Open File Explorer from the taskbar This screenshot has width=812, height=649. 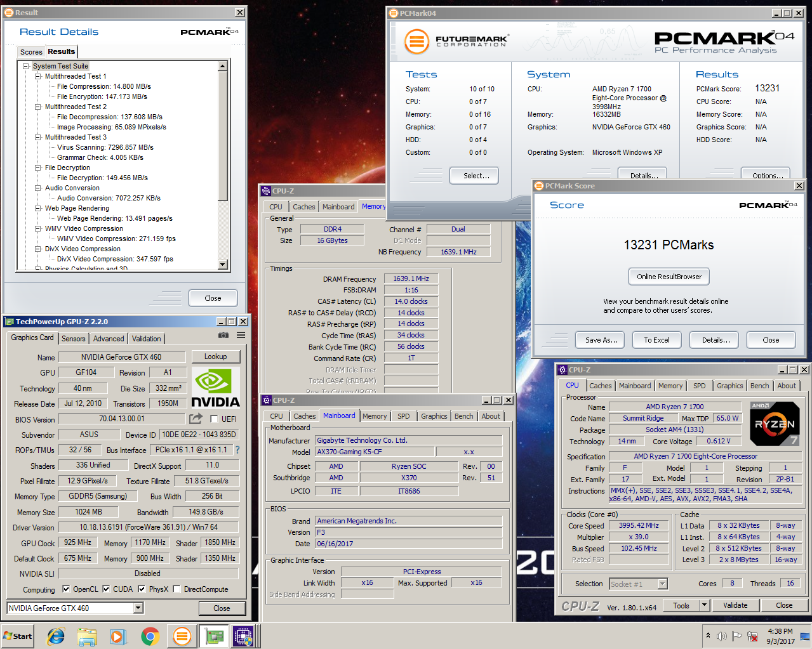pos(87,636)
